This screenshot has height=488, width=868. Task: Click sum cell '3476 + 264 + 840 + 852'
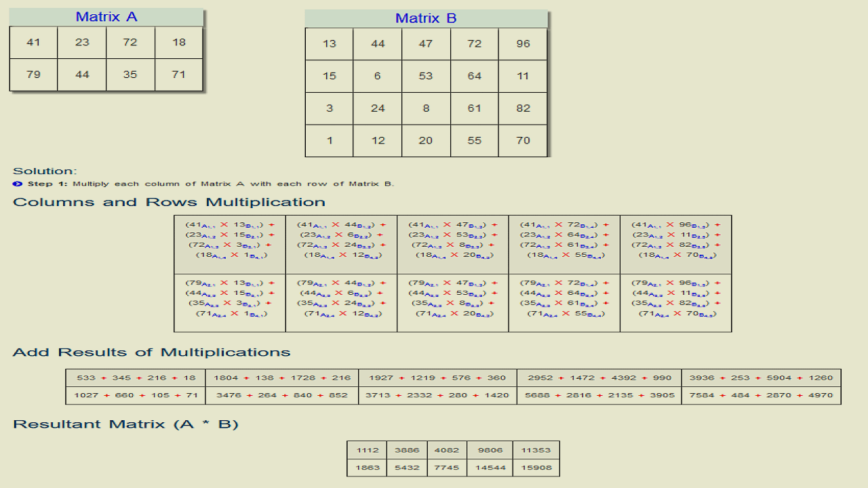282,395
